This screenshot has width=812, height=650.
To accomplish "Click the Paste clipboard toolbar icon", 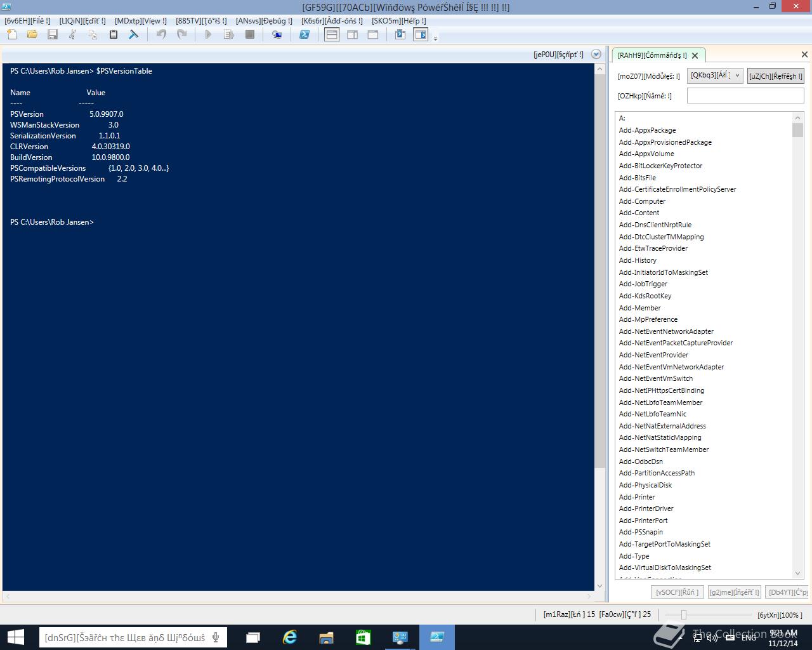I will point(114,34).
